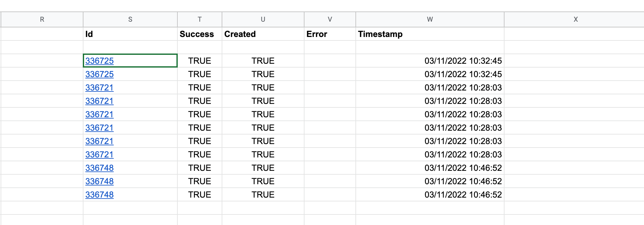The height and width of the screenshot is (225, 644).
Task: Open the 336748 link in the last data row
Action: (x=99, y=195)
